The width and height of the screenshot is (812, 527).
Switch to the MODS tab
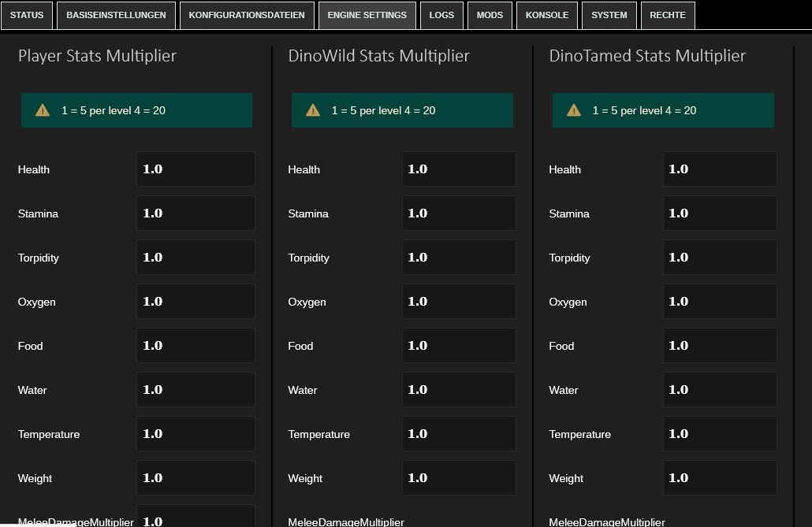[490, 15]
